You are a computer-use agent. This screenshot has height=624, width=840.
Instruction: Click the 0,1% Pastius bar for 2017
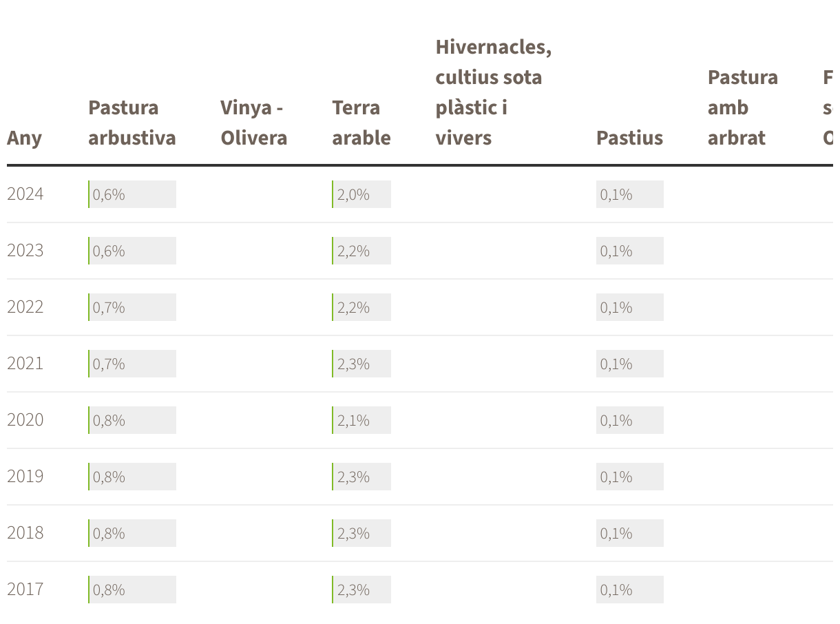pos(630,590)
